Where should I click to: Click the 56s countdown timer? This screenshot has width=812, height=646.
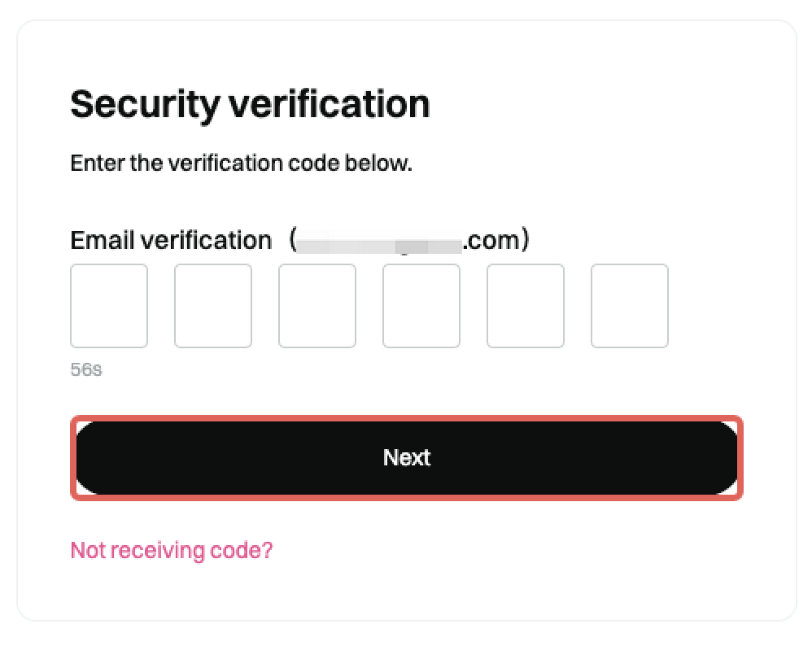pos(85,370)
